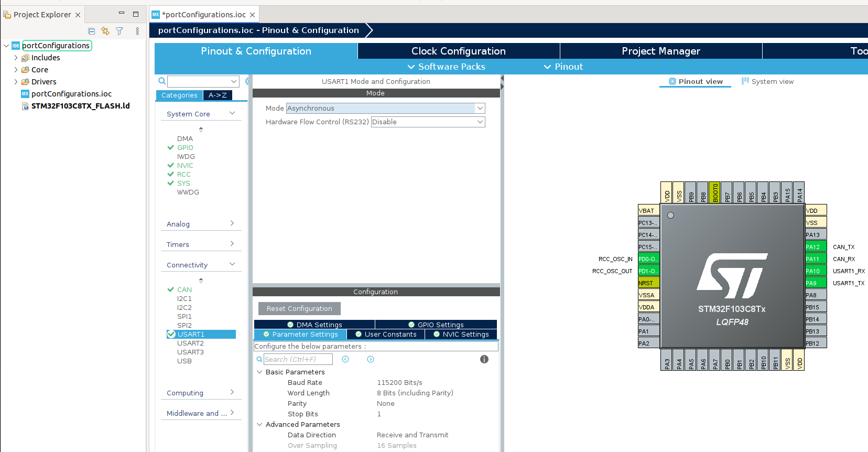Select STM32F103C8TX_FLASH.ld file
Screen dimensions: 868x452
(80, 106)
